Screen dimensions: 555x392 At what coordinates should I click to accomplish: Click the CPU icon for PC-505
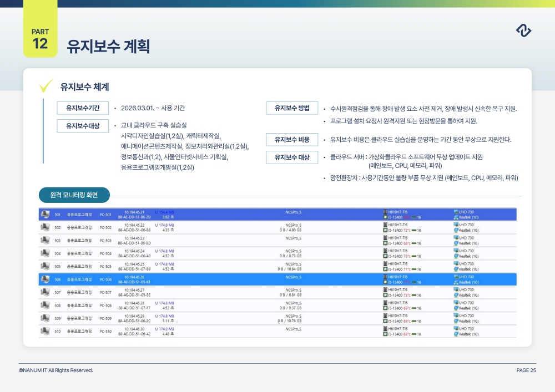pyautogui.click(x=386, y=269)
